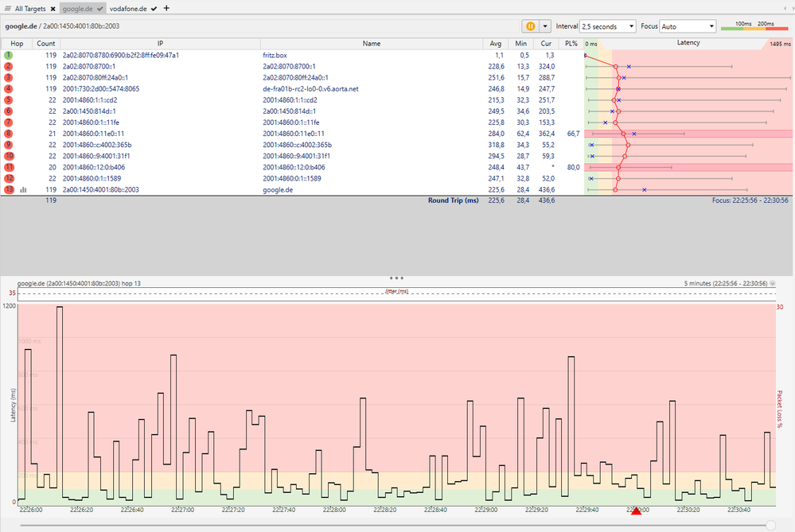Expand the 5 minutes timeline range chevron

pyautogui.click(x=772, y=283)
